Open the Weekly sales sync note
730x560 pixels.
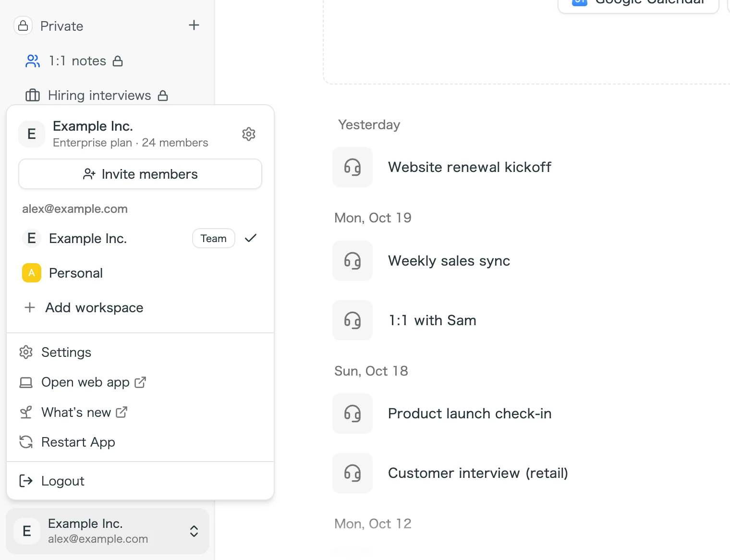point(449,261)
